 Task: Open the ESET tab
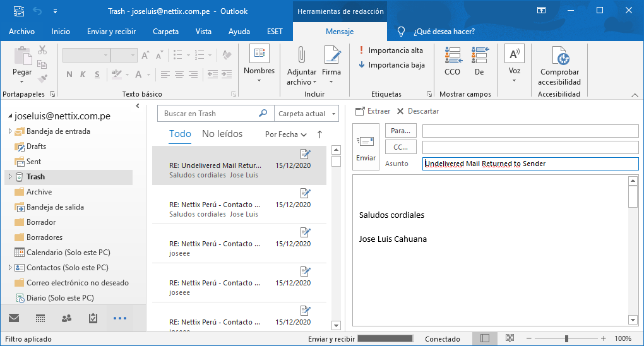(275, 32)
